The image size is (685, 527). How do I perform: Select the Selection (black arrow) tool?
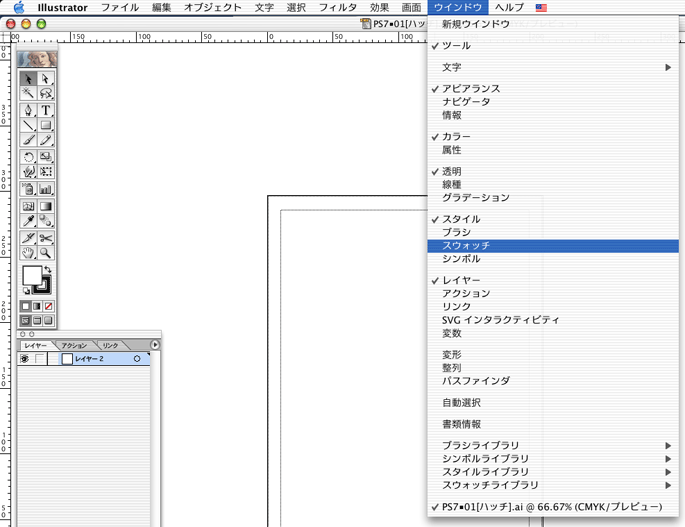pos(28,79)
